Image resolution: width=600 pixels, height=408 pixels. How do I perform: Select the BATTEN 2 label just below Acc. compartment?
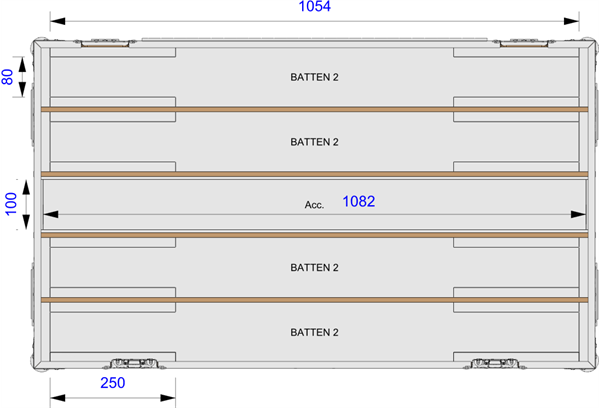pos(315,267)
